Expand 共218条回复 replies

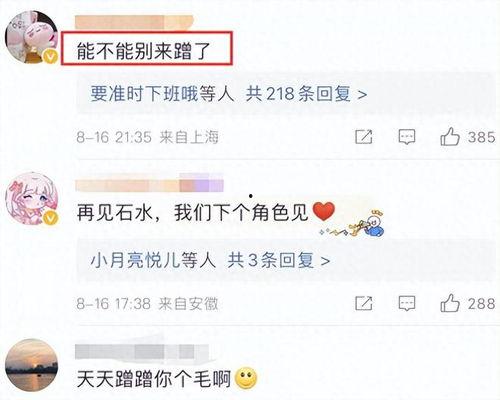(306, 94)
